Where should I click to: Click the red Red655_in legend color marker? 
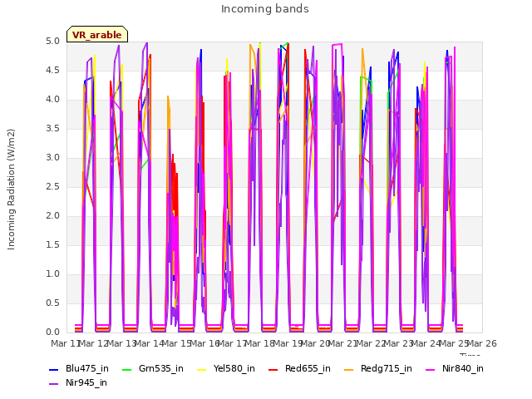pos(273,369)
